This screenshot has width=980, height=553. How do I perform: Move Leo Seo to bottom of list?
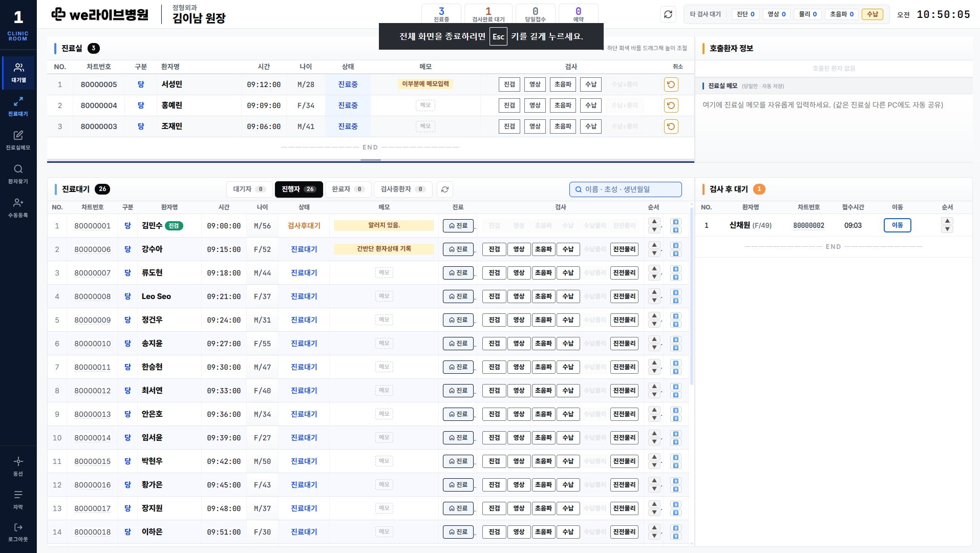click(x=676, y=301)
